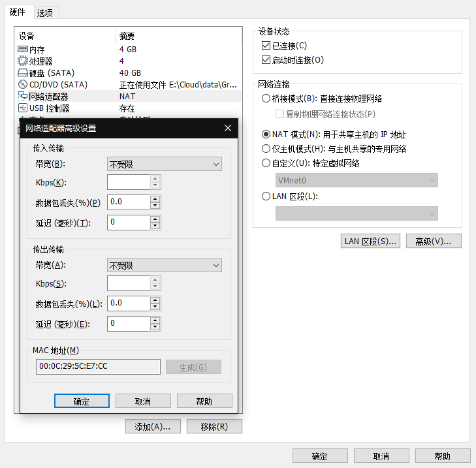Switch to the 硬件 (Hardware) tab
Screen dimensions: 476x468
17,12
